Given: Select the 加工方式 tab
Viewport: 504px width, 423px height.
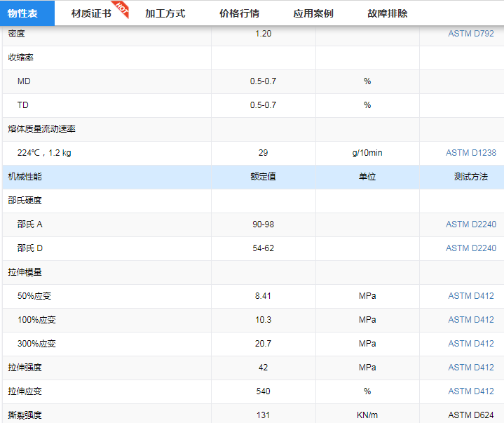Looking at the screenshot, I should 165,13.
